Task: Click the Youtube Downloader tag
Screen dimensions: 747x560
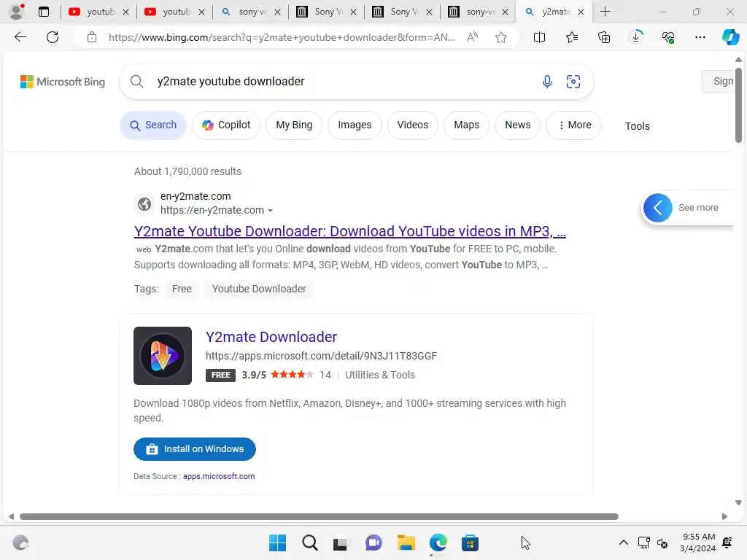Action: (259, 289)
